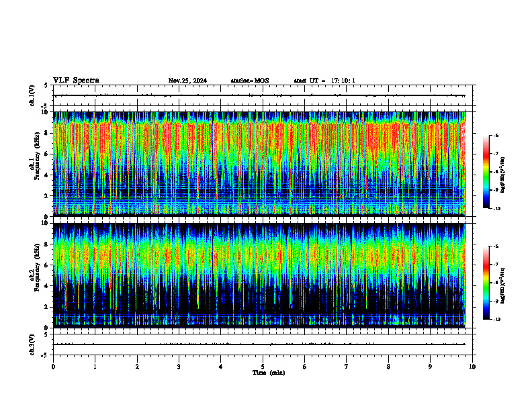This screenshot has height=411, width=532.
Task: Click the '-6' label on ch.2 colorbar
Action: coord(496,246)
